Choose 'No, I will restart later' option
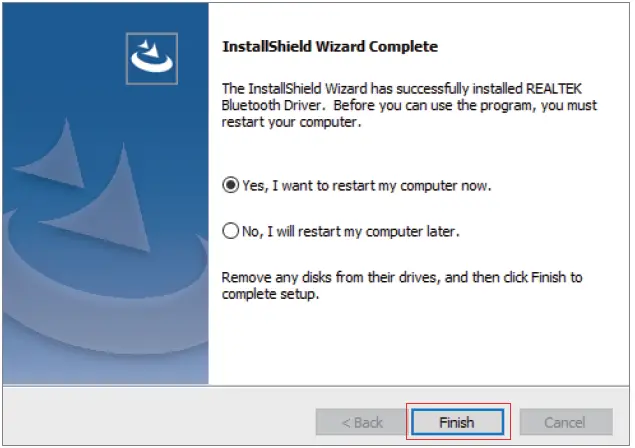The image size is (635, 448). click(231, 231)
